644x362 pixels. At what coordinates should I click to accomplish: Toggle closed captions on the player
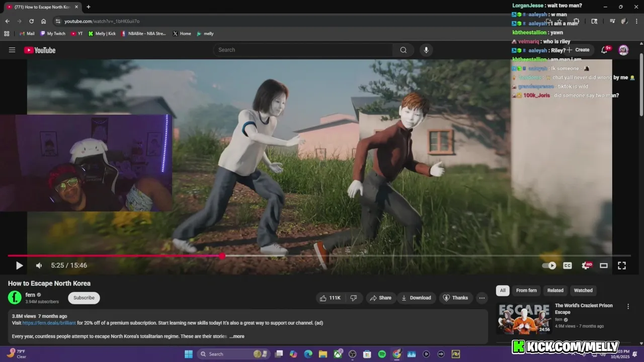[x=568, y=265]
